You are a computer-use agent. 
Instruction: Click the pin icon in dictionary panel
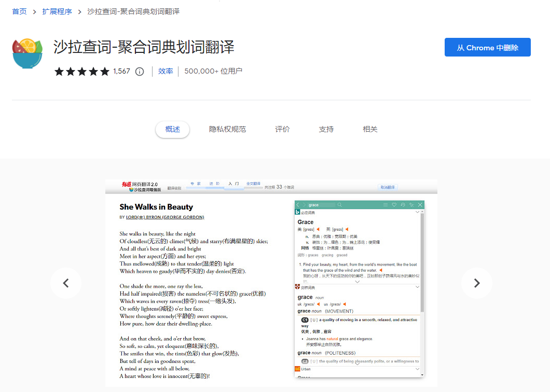coord(411,205)
